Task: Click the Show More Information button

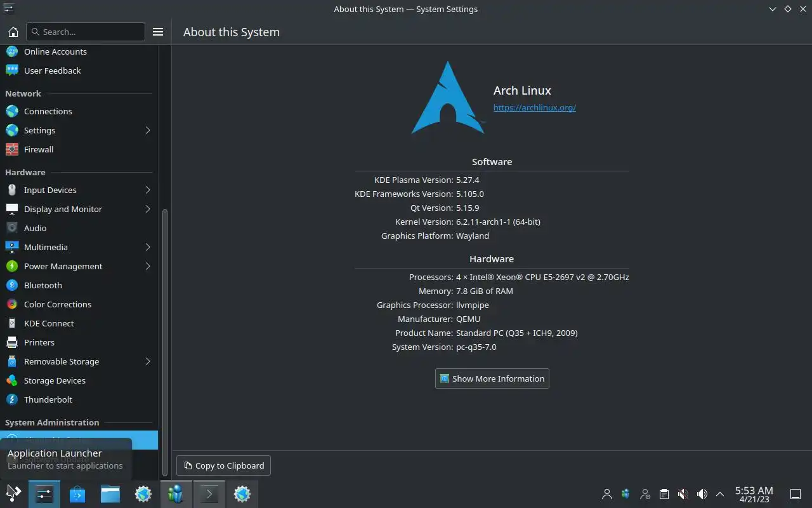Action: click(x=492, y=378)
